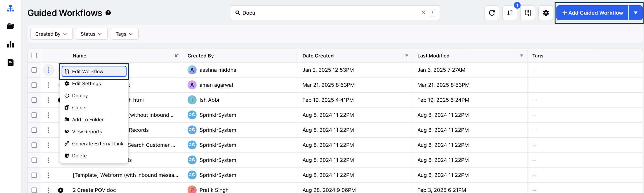Click the Add Guided Workflow button
Viewport: 644px width, 193px height.
point(592,13)
